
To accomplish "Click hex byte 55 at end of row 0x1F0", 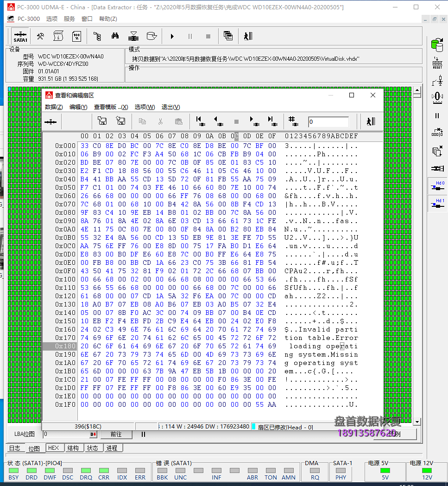I will (x=259, y=404).
